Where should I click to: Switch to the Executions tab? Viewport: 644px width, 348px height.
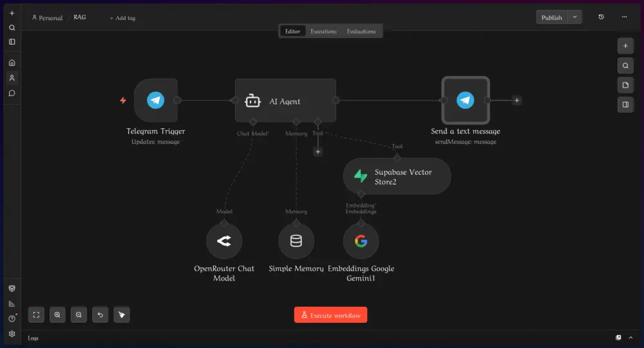tap(323, 31)
